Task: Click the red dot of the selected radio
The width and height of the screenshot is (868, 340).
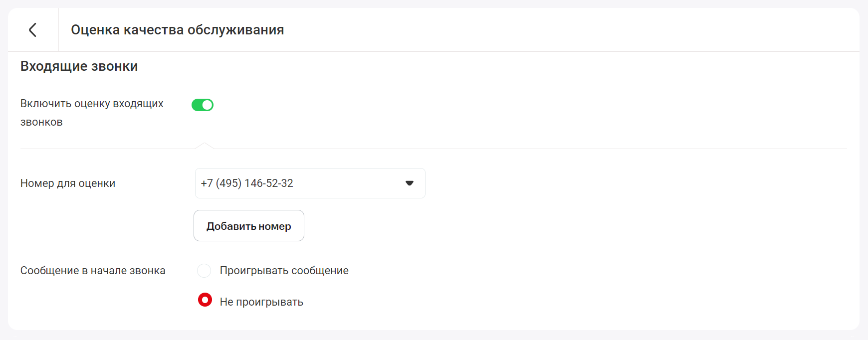Action: (x=205, y=300)
